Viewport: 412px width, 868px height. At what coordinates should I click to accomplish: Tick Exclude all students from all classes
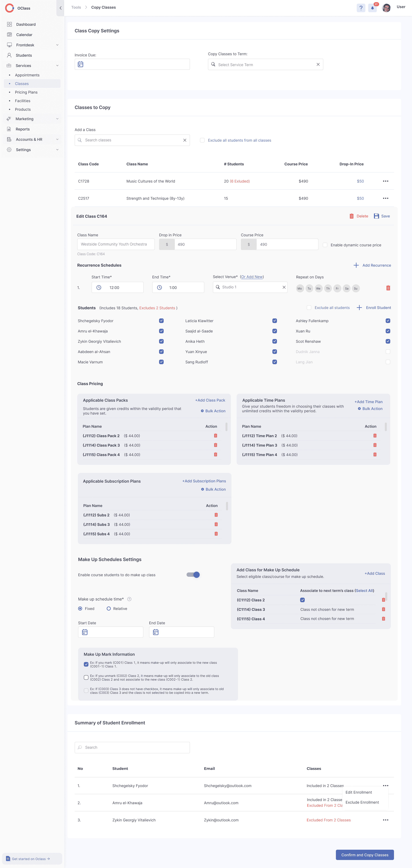click(x=202, y=140)
